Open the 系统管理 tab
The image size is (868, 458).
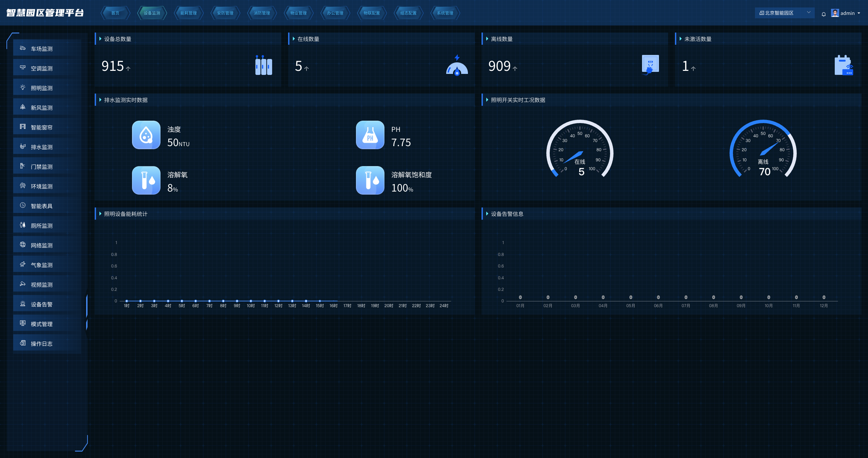pos(445,13)
